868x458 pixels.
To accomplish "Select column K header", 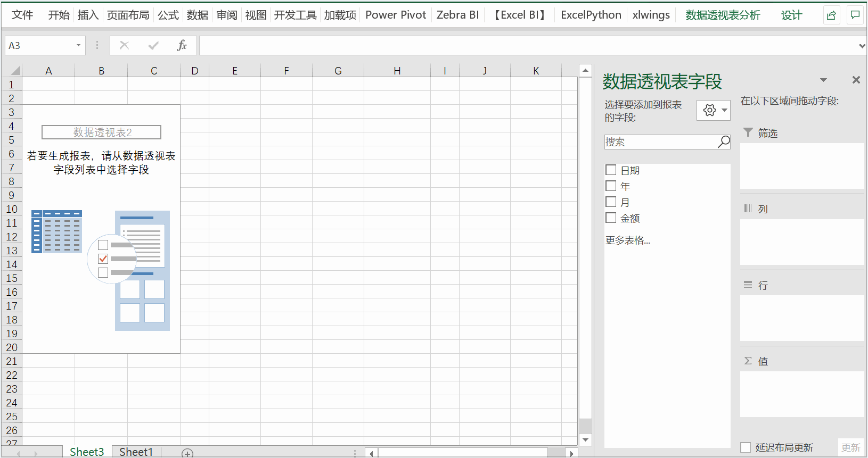I will [536, 71].
